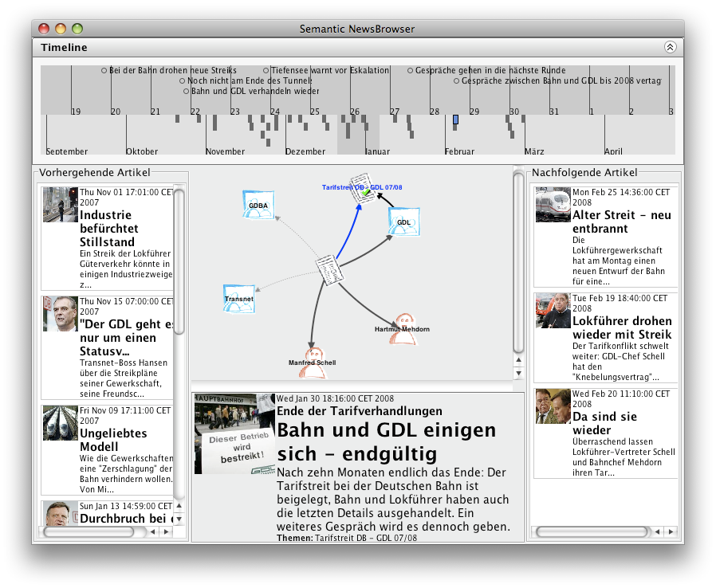Screen dimensions: 716x588
Task: Click the green zoom window button
Action: pyautogui.click(x=77, y=29)
